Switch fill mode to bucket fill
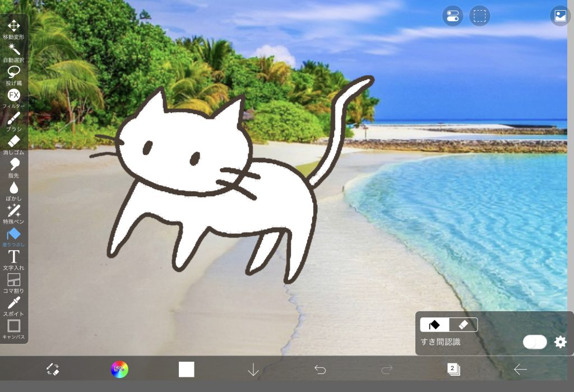This screenshot has width=574, height=392. click(x=435, y=325)
